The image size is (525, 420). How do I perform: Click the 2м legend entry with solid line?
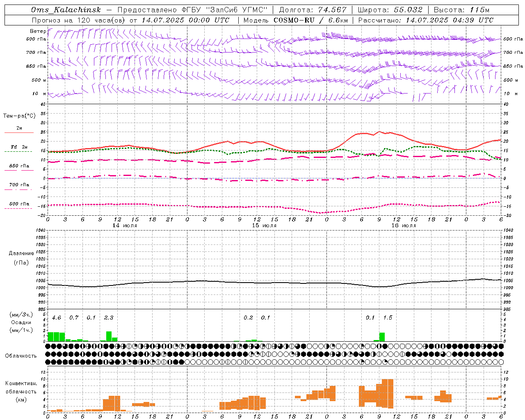click(x=19, y=130)
